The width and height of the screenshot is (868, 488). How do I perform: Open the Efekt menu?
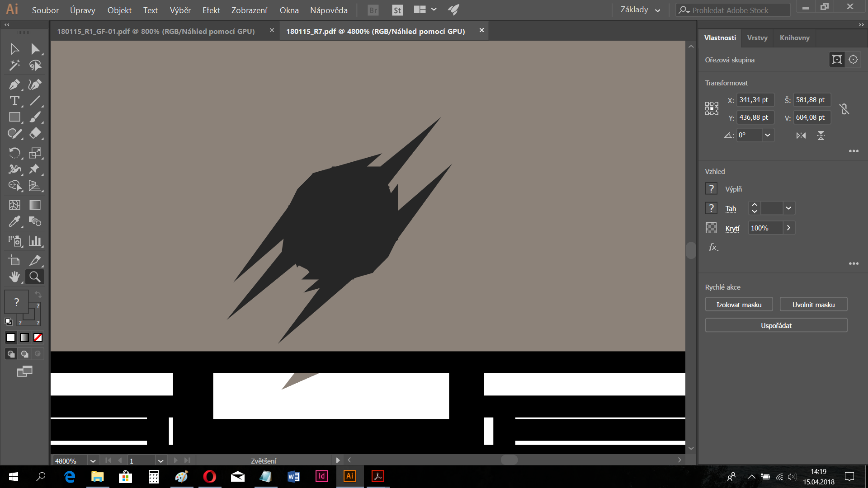(211, 10)
